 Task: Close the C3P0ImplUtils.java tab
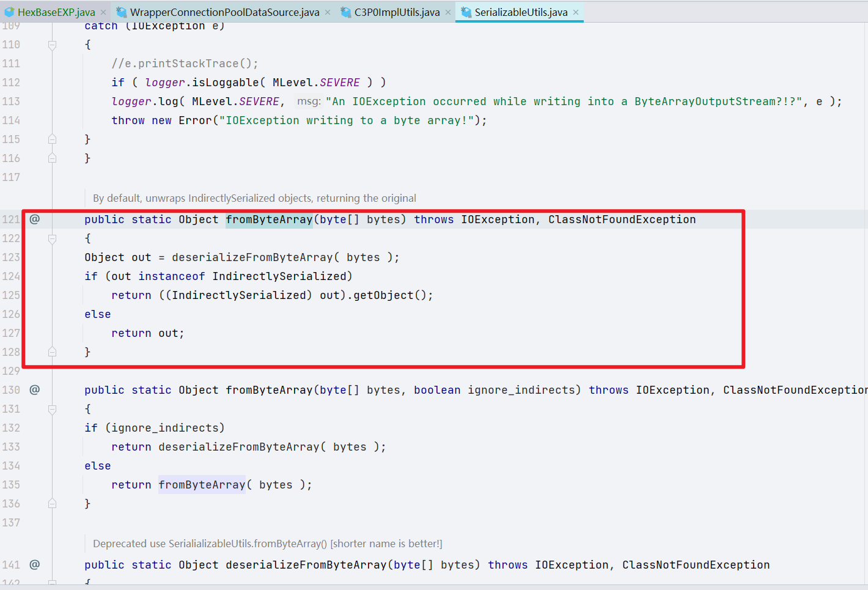pyautogui.click(x=448, y=12)
